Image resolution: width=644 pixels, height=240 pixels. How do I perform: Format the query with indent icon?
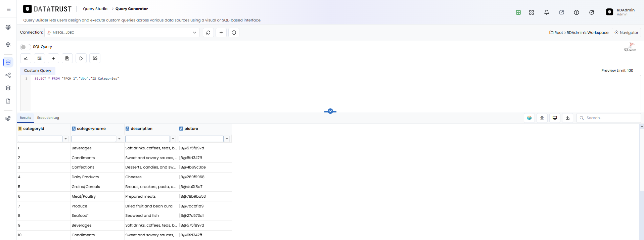pyautogui.click(x=40, y=58)
